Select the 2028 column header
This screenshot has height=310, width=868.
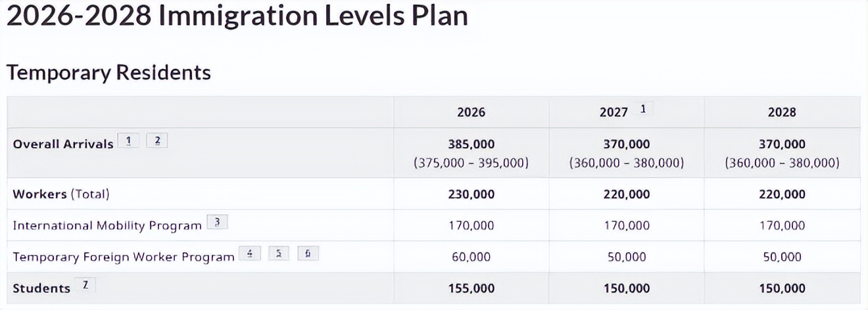781,112
